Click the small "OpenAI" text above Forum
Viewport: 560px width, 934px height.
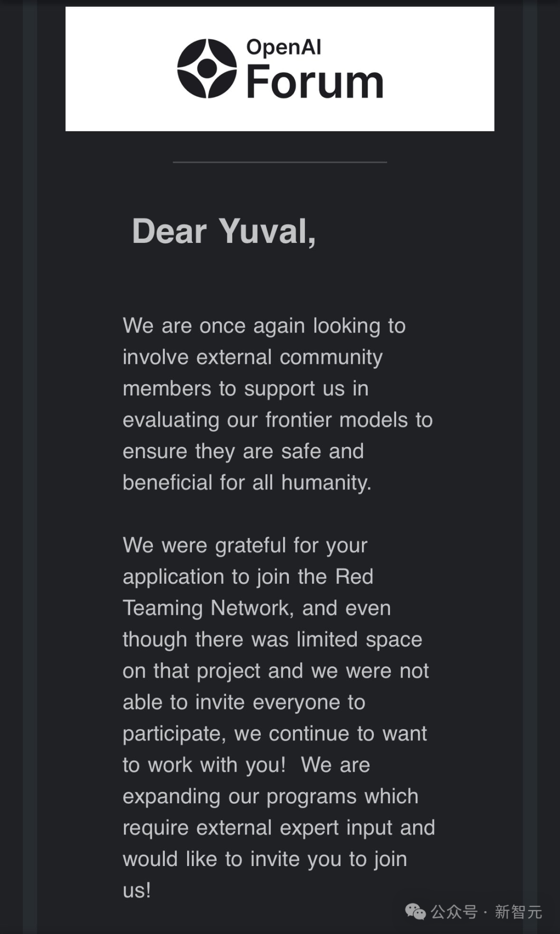(284, 47)
